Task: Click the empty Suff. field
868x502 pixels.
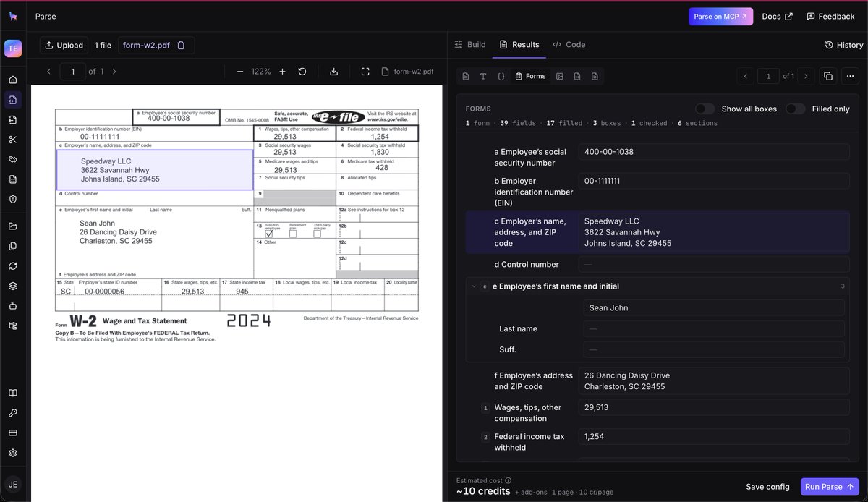Action: 714,349
